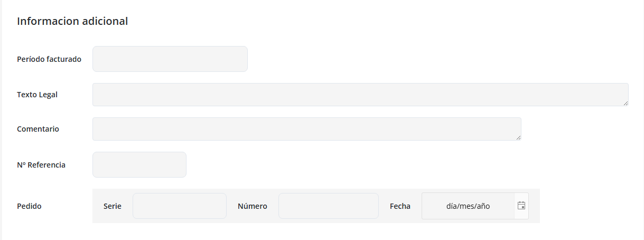Image resolution: width=644 pixels, height=240 pixels.
Task: Click the 'Nº Referencia' label
Action: (x=41, y=165)
